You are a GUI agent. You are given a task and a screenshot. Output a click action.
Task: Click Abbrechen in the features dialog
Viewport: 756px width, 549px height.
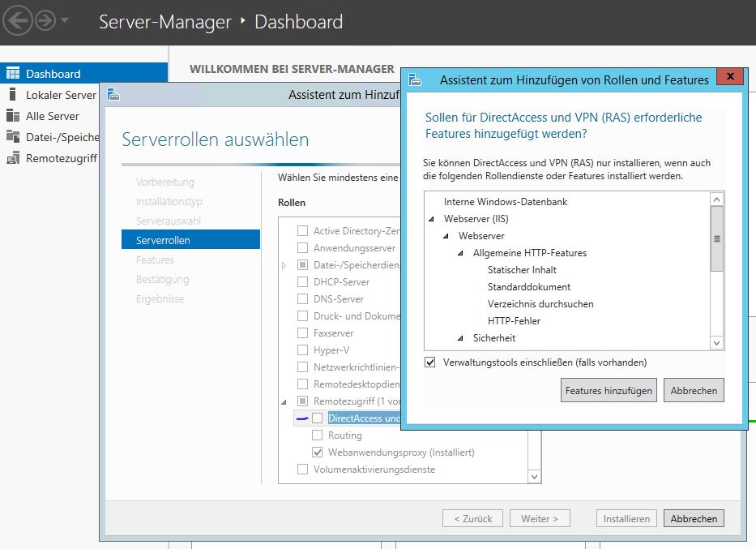pos(694,390)
